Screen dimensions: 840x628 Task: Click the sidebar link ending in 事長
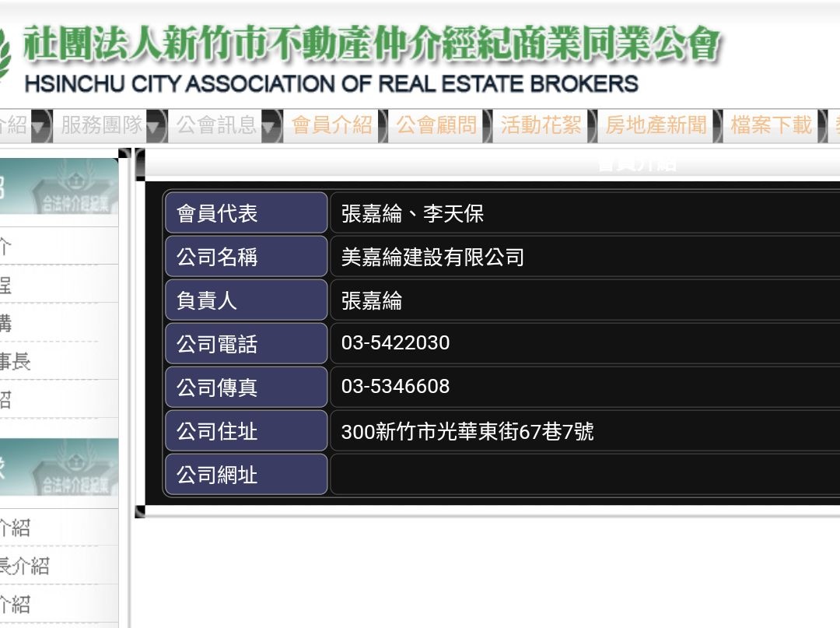click(x=16, y=362)
